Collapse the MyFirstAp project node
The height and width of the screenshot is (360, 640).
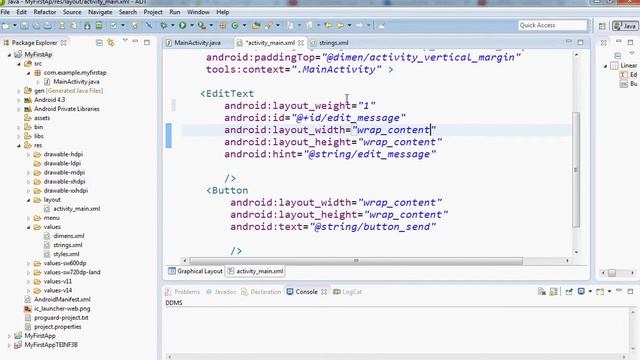(9, 55)
